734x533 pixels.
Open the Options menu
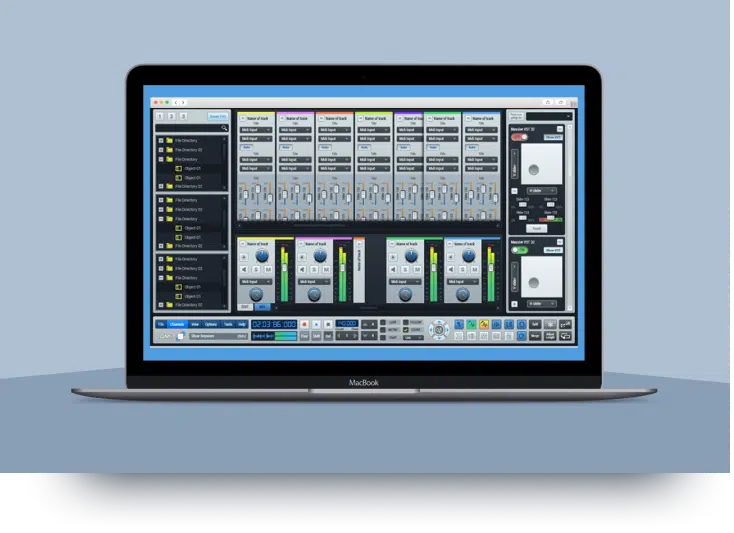point(210,324)
